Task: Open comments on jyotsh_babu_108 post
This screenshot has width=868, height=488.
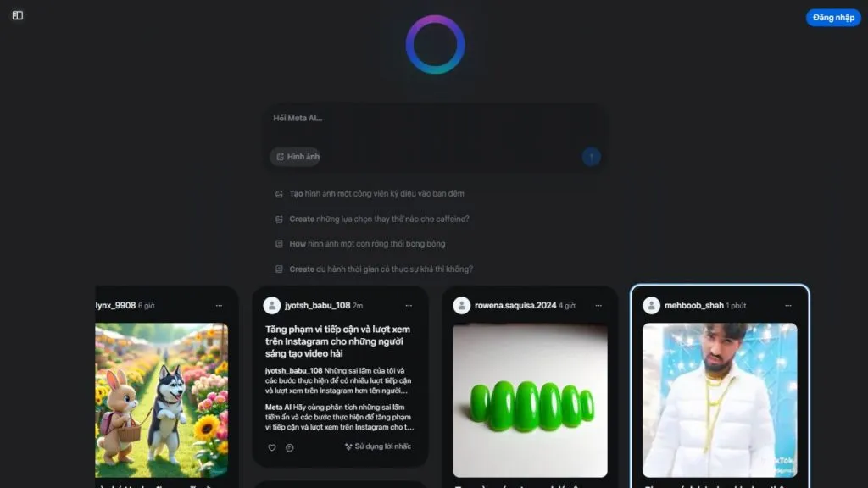Action: tap(290, 447)
